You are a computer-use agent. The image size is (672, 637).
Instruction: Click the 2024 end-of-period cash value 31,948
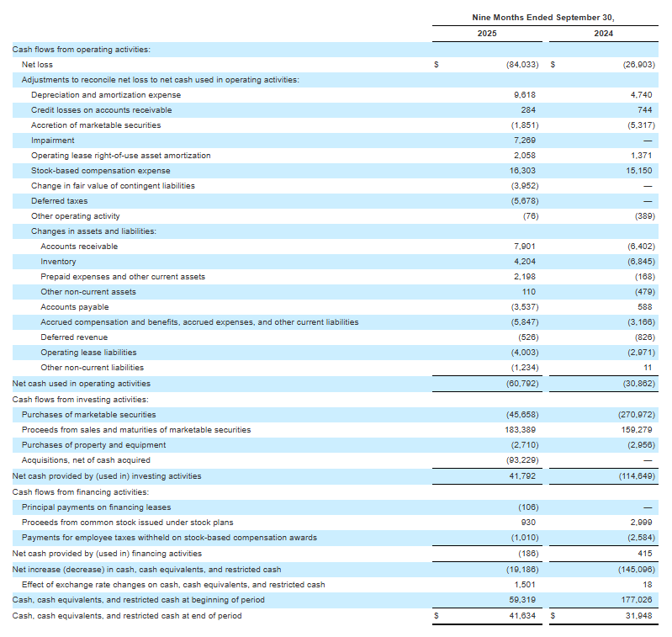[x=639, y=616]
